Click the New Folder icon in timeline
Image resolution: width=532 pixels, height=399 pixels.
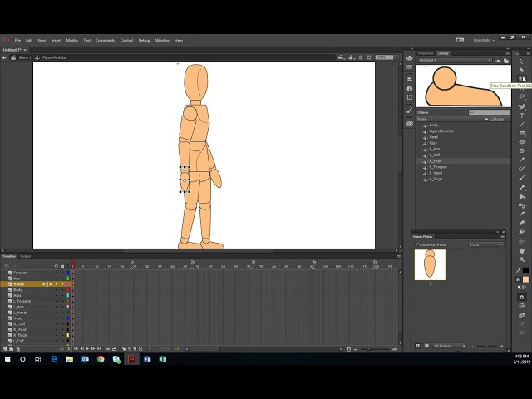pos(11,349)
